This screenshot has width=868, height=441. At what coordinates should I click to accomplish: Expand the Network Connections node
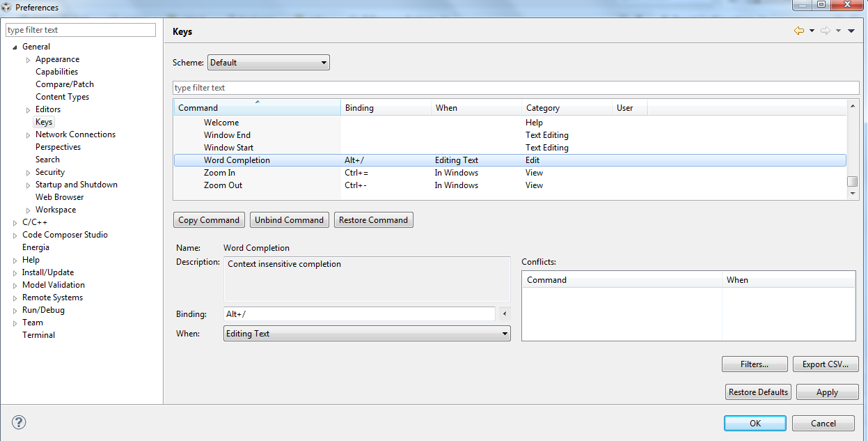tap(29, 135)
